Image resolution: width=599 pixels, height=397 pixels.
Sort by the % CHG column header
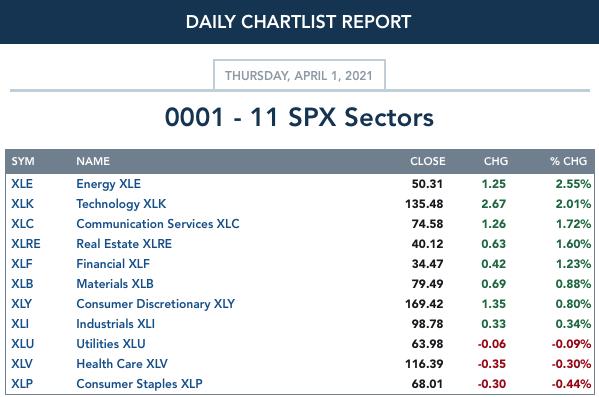(568, 161)
